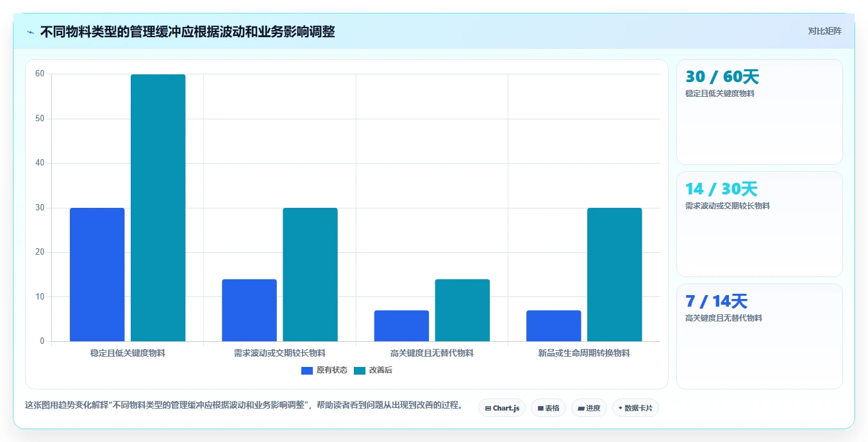Click the card caption 需求波动或交期较长物料

coord(728,206)
